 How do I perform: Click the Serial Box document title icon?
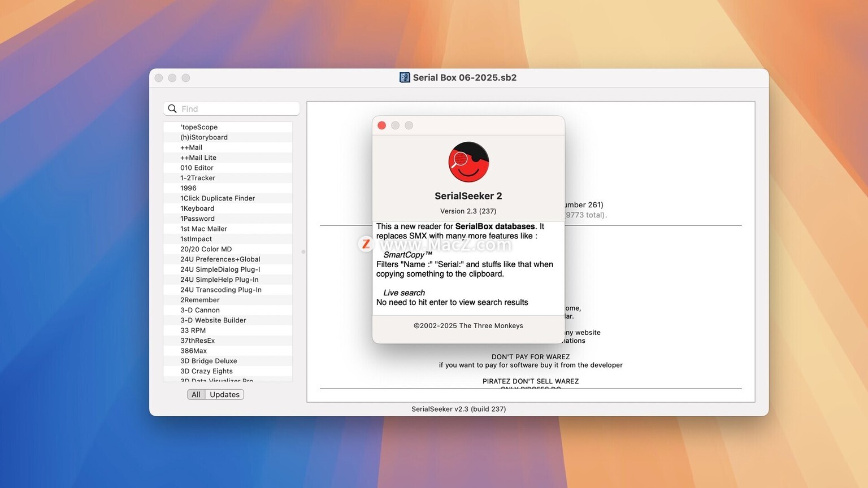(x=405, y=77)
